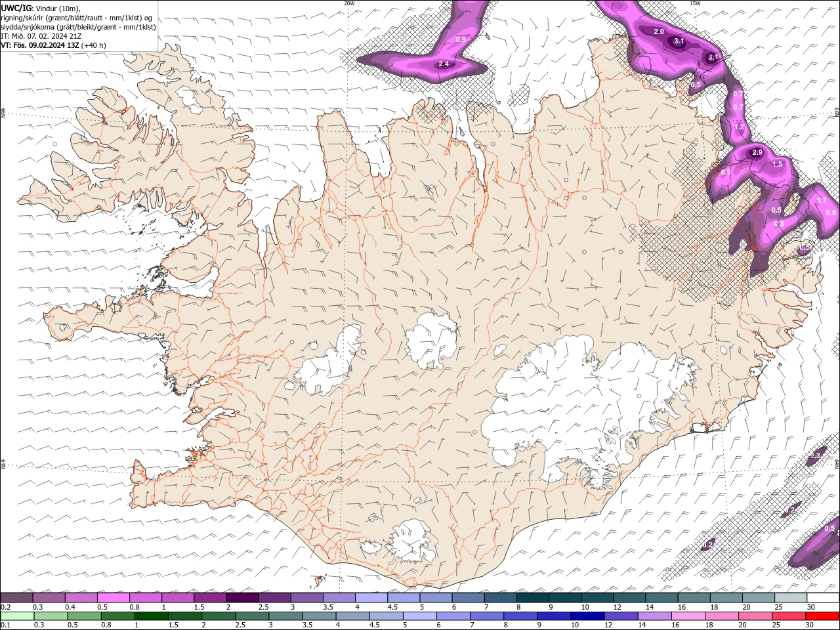Click the round Hofsjökull glacier in central Iceland
The image size is (840, 630).
pyautogui.click(x=431, y=339)
